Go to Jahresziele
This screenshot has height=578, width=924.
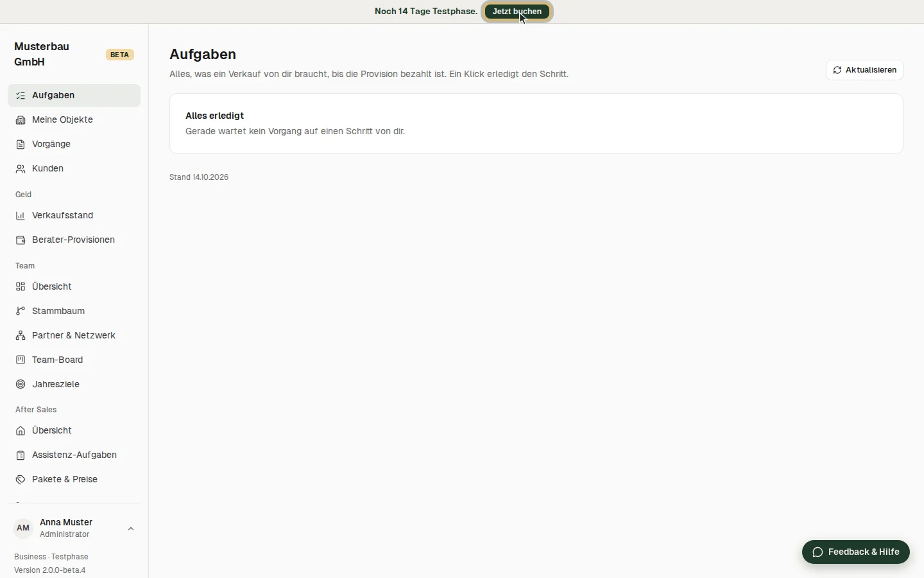pos(74,385)
